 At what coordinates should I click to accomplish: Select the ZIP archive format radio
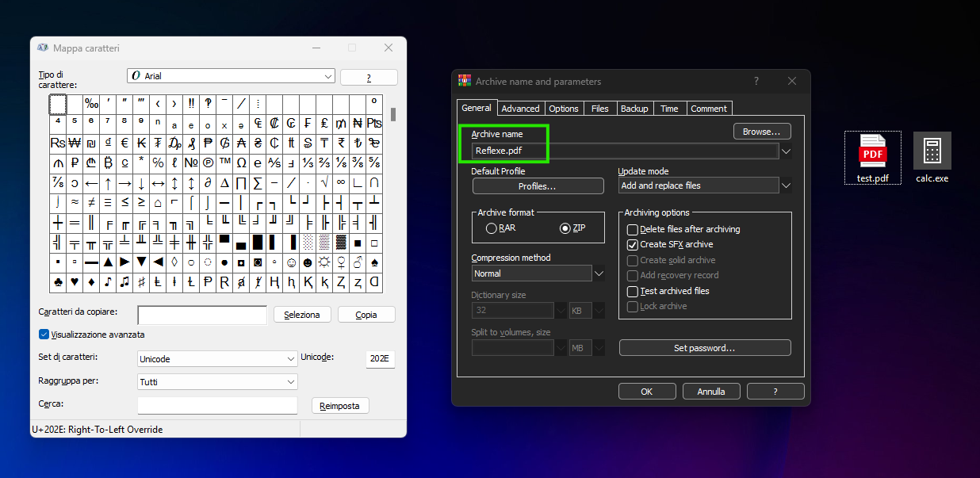click(572, 228)
